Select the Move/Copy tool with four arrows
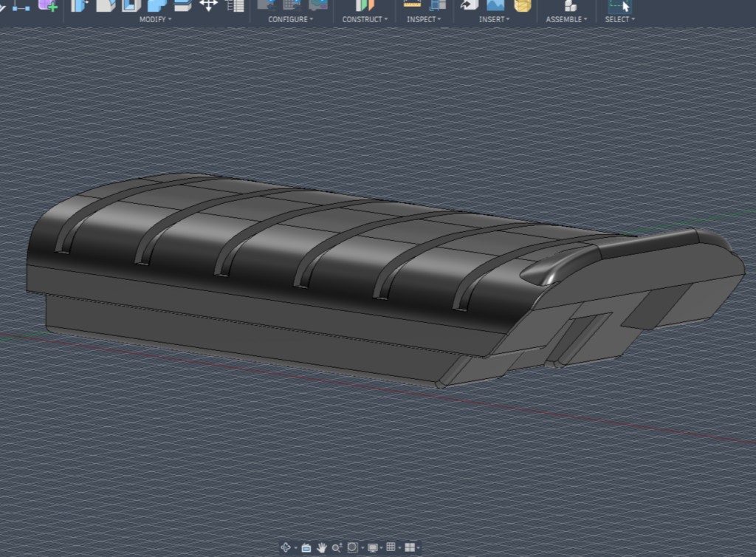Viewport: 756px width, 557px height. pos(208,5)
